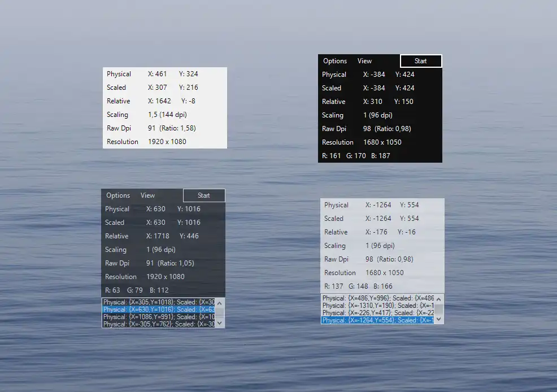The height and width of the screenshot is (392, 557).
Task: Click Relative X: -176 in light window
Action: (x=377, y=232)
